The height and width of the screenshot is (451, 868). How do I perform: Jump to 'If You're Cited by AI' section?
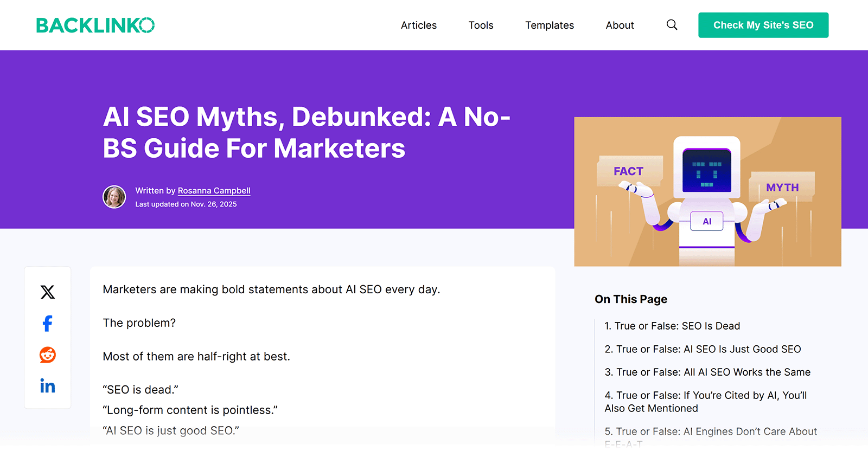(x=706, y=401)
